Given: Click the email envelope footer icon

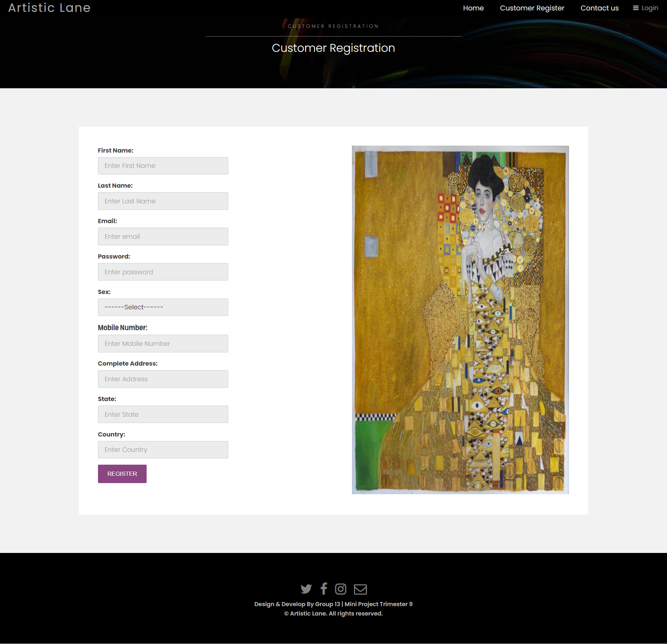Looking at the screenshot, I should pos(360,589).
